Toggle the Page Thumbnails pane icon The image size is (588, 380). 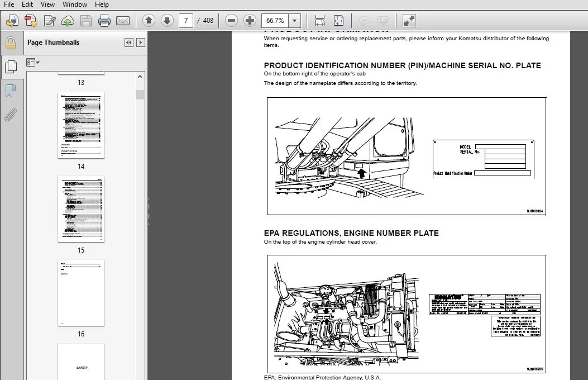[11, 66]
